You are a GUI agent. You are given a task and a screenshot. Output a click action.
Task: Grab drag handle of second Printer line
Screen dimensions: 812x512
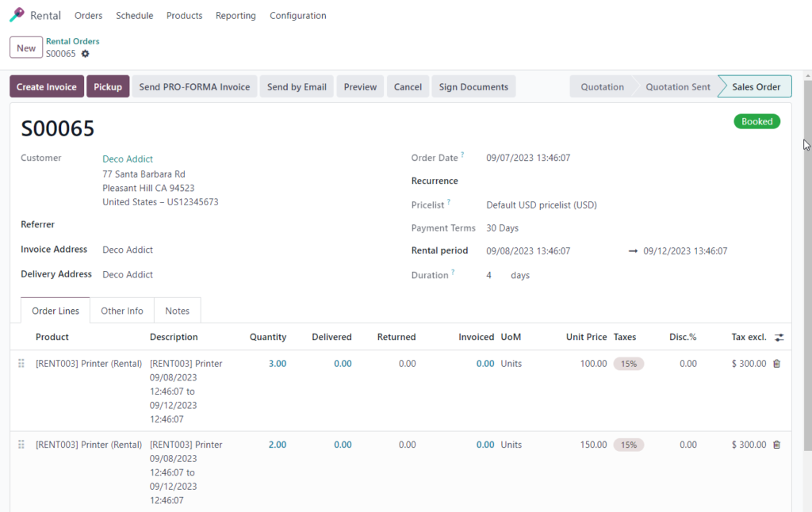point(21,445)
